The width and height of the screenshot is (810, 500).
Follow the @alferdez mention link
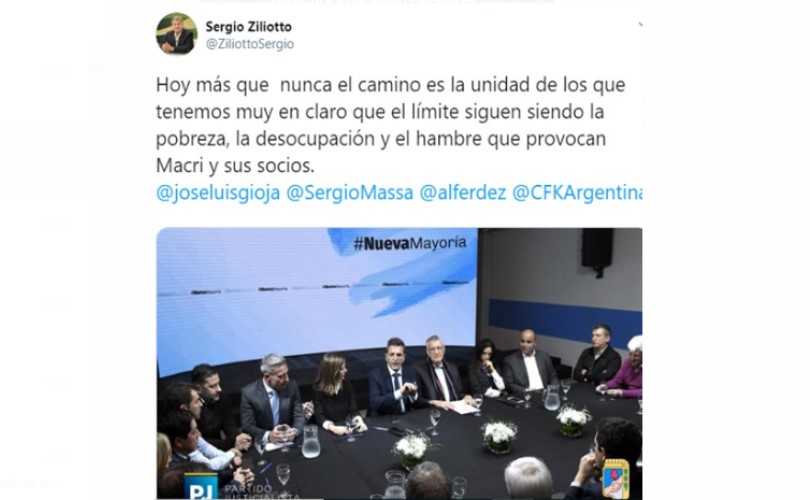463,193
